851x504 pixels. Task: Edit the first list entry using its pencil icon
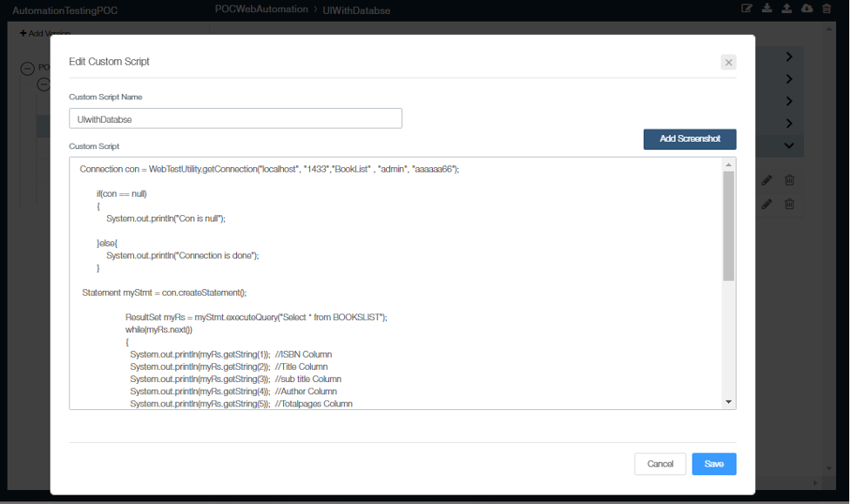point(767,179)
